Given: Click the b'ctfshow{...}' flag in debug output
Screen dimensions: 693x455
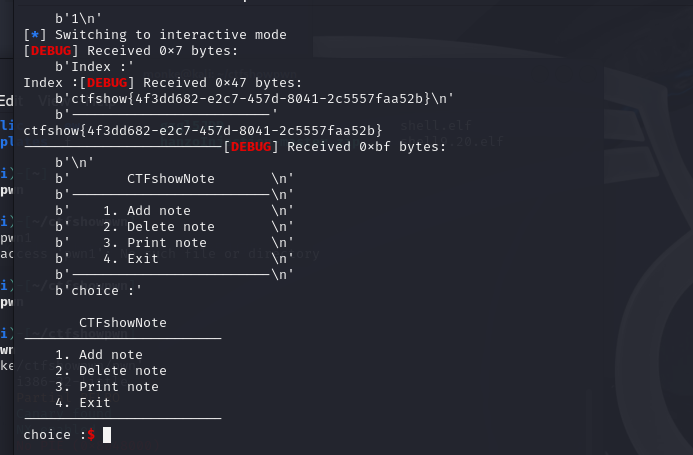Looking at the screenshot, I should tap(255, 98).
